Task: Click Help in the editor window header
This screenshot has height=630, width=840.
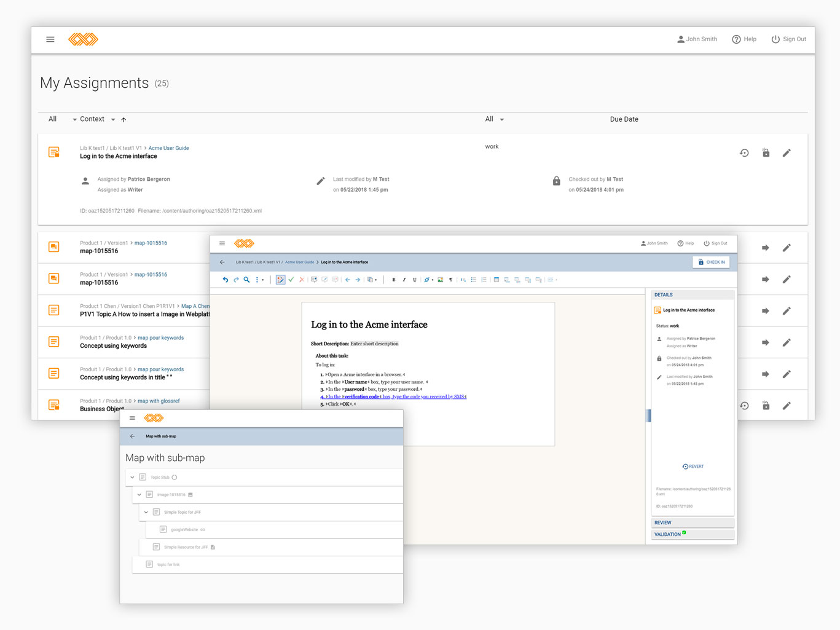Action: pyautogui.click(x=686, y=243)
